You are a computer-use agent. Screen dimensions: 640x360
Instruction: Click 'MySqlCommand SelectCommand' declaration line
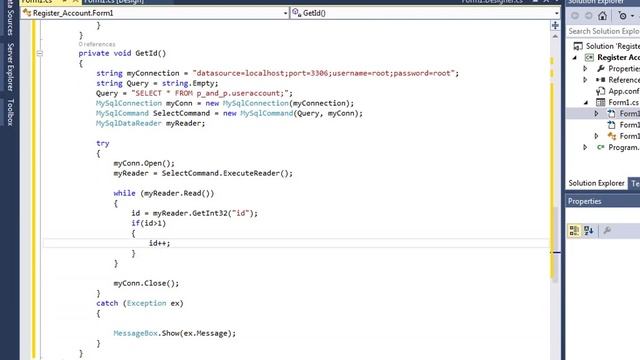(229, 113)
